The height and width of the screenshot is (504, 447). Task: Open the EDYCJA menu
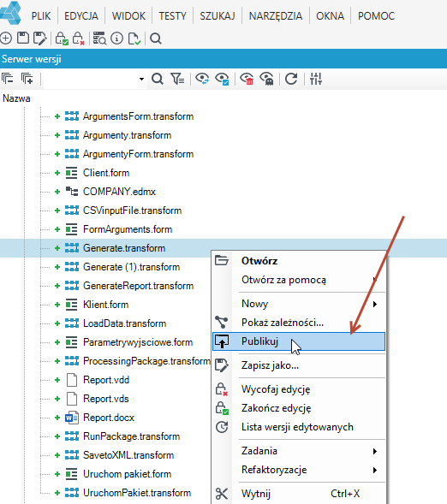coord(81,15)
